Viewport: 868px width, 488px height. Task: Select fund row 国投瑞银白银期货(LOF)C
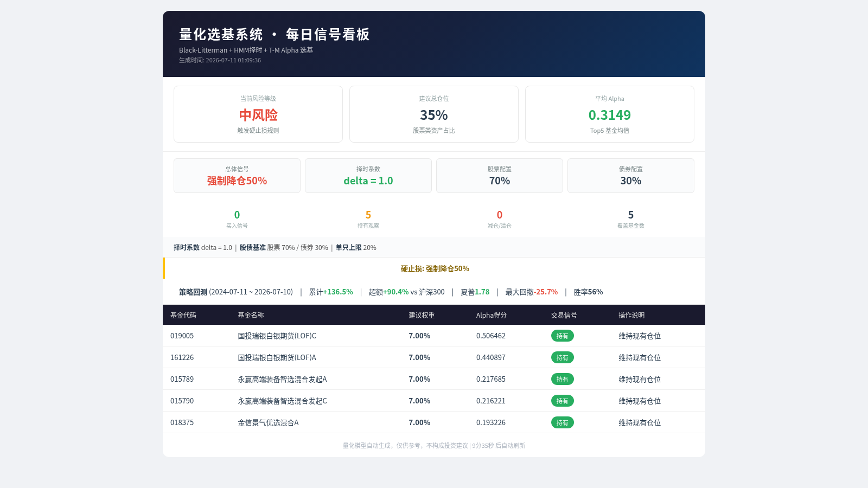point(434,336)
